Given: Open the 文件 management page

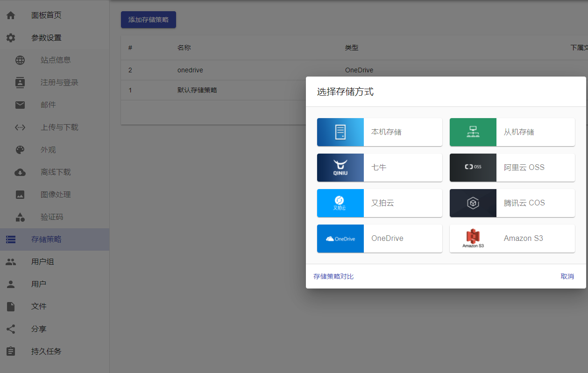Looking at the screenshot, I should click(55, 307).
